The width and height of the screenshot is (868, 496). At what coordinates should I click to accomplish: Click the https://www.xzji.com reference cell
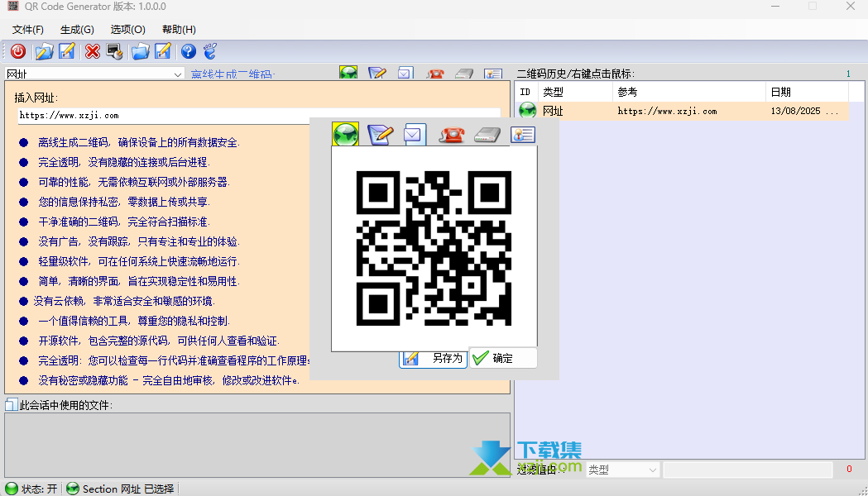667,111
